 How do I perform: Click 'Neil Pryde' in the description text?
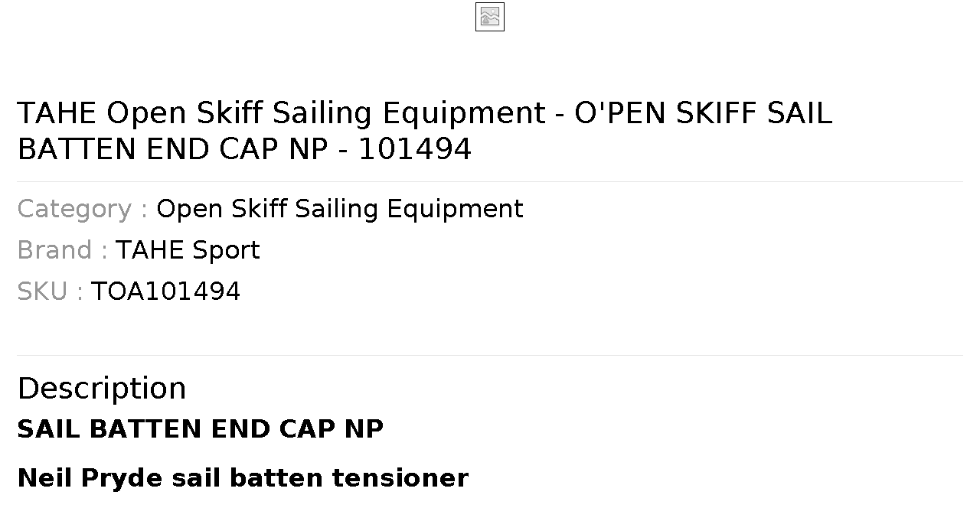pyautogui.click(x=90, y=478)
